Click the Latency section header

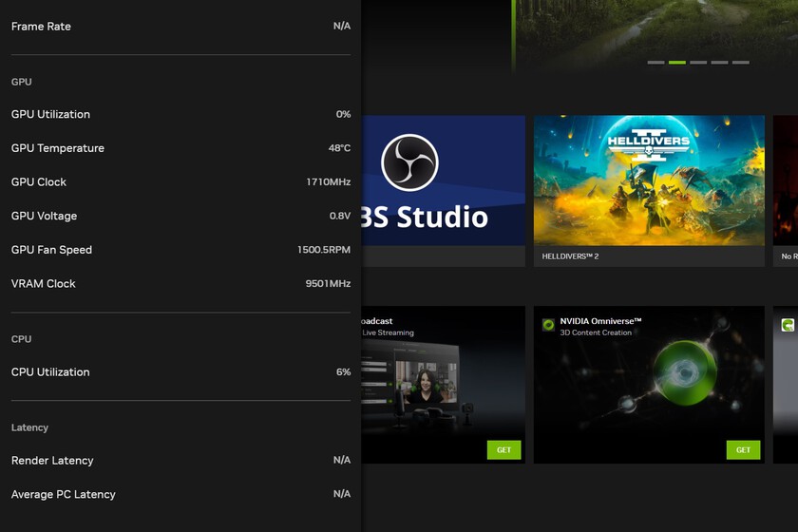click(x=29, y=427)
